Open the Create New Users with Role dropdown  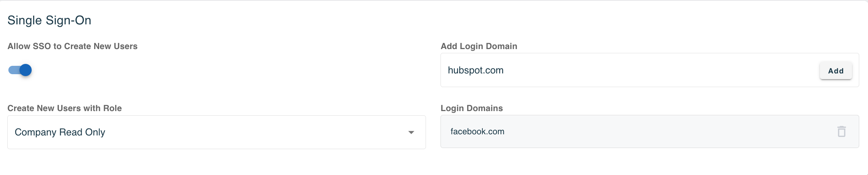(216, 132)
